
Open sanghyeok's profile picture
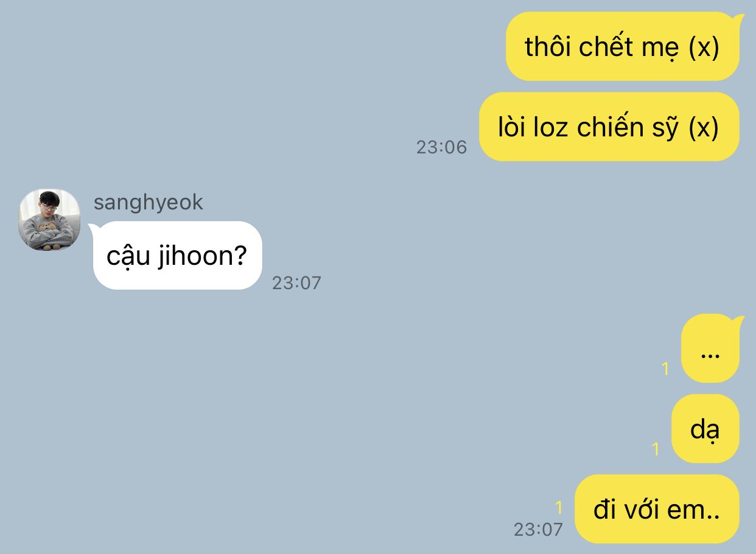pos(50,219)
